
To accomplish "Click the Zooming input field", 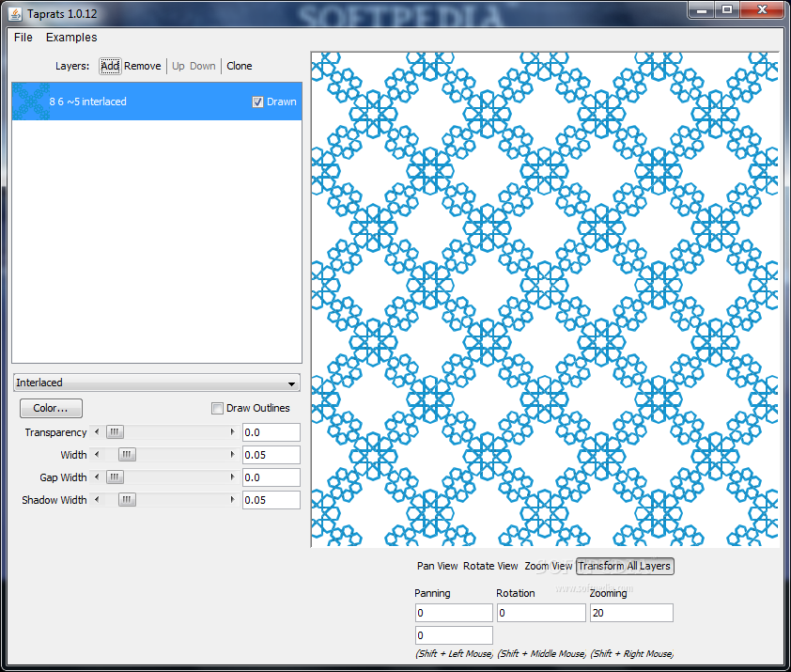I will [x=631, y=613].
